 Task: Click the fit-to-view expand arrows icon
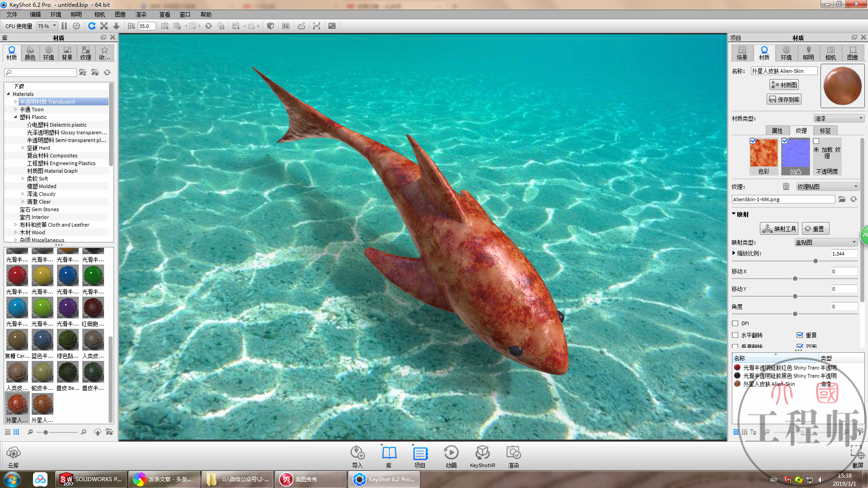tap(104, 26)
